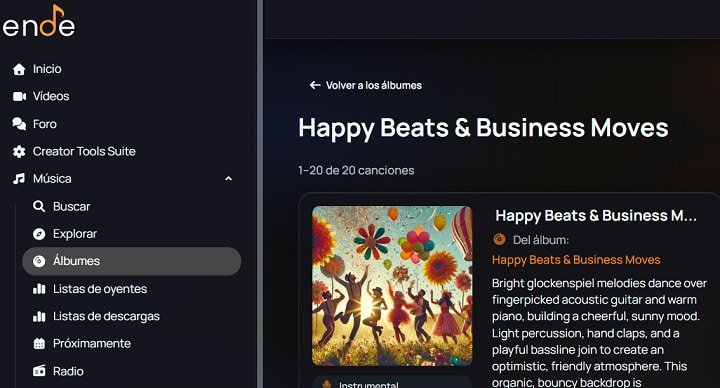Click the text 1-20 de 20 canciones
The height and width of the screenshot is (388, 720).
tap(356, 170)
